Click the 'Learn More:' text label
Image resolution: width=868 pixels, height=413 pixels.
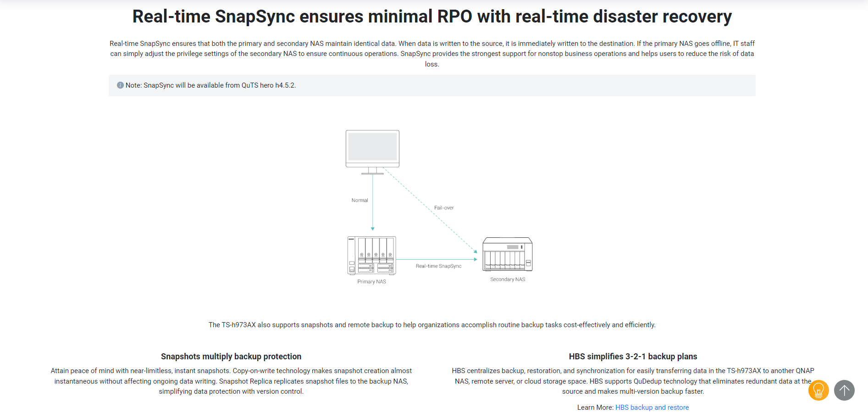click(x=595, y=407)
